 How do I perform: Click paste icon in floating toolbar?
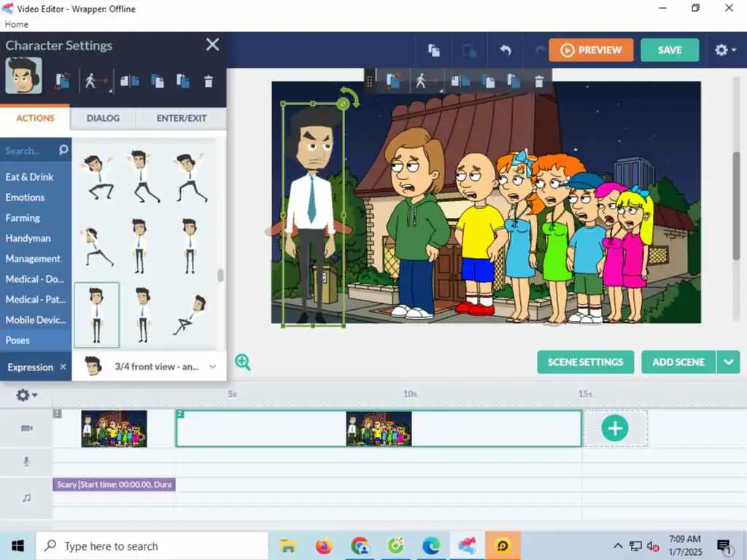click(x=514, y=81)
